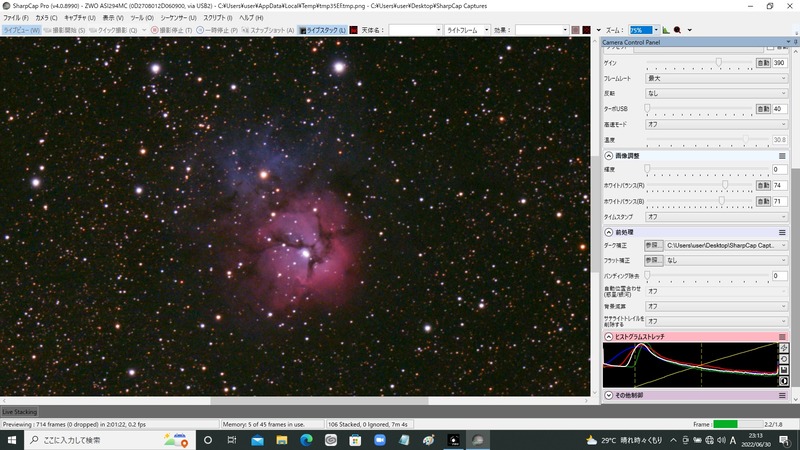Open the ヘルプ menu
This screenshot has width=800, height=450.
click(251, 18)
